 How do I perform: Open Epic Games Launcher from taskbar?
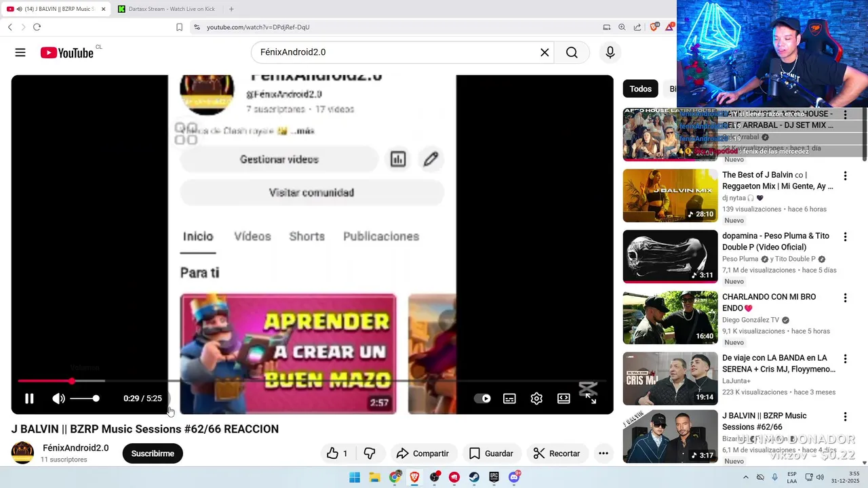coord(494,477)
